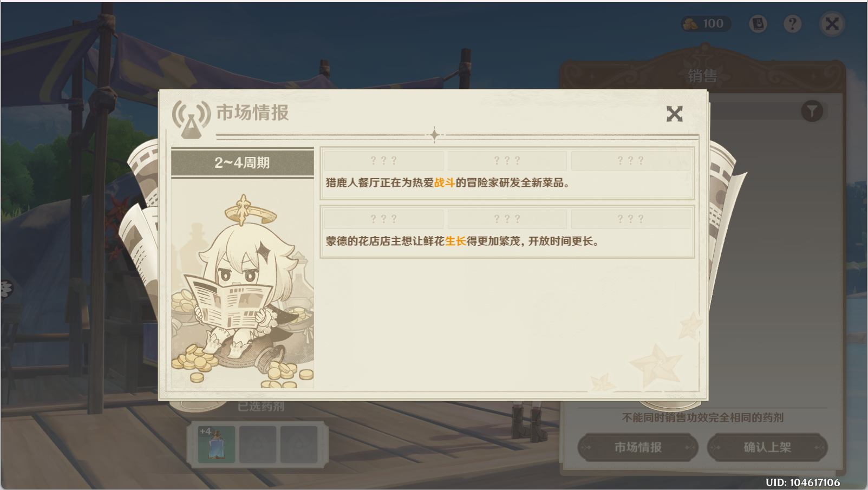Select the +4 potion bottle slot
This screenshot has height=490, width=868.
coord(217,445)
